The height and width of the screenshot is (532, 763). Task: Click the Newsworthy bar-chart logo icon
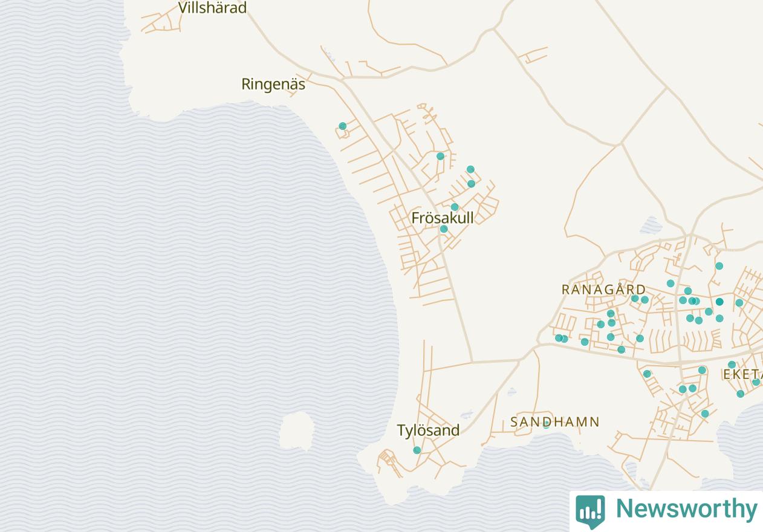point(589,511)
